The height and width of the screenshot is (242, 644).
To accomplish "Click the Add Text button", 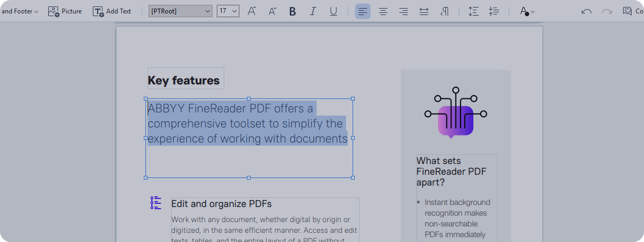I will click(112, 11).
